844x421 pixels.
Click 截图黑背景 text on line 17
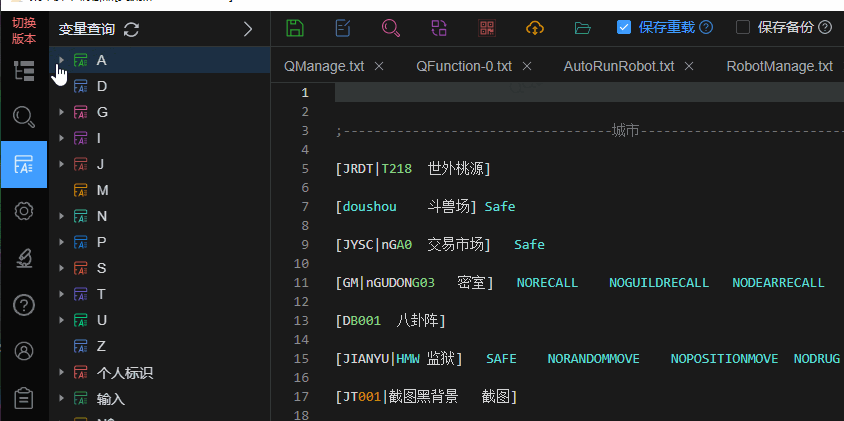coord(422,397)
